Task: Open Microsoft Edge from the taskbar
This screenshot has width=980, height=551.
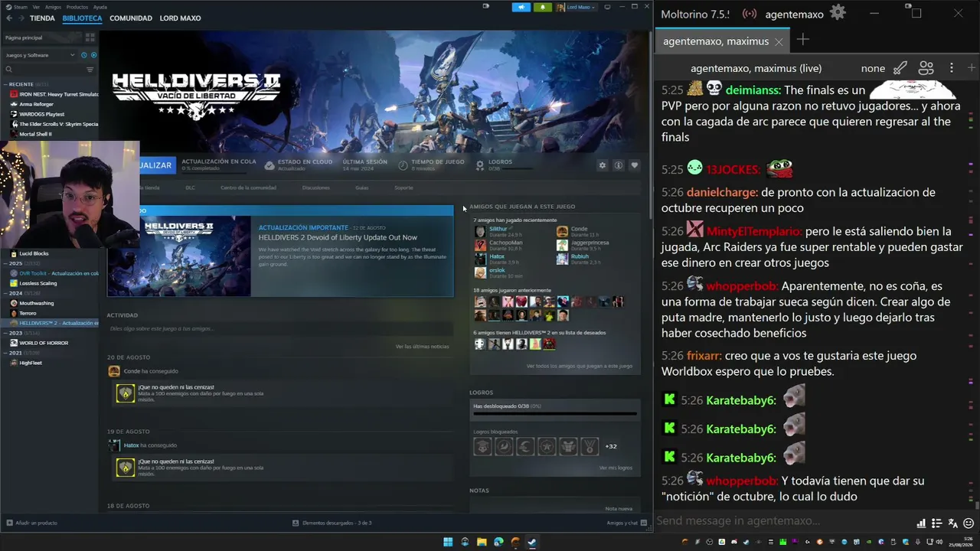Action: click(498, 542)
